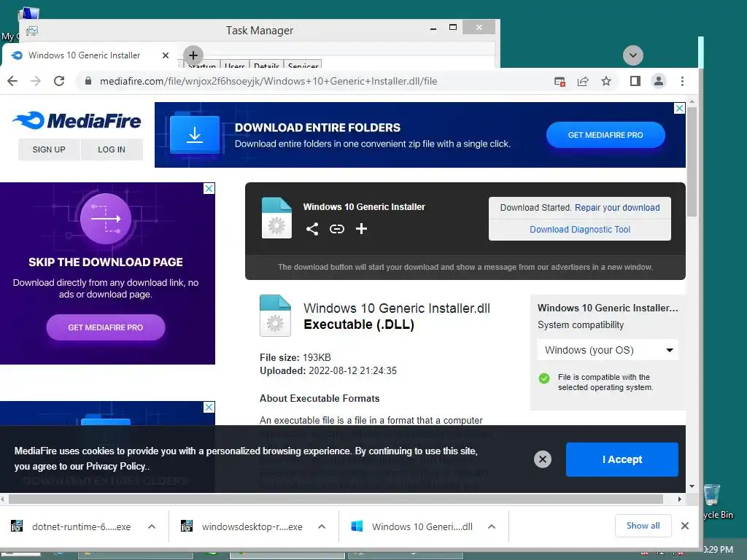Click the MediaFire logo
Screen dimensions: 747x560
(77, 120)
